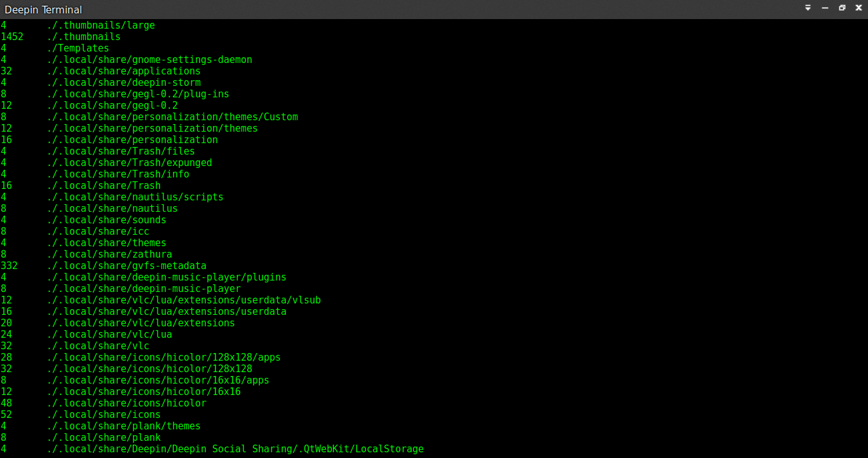
Task: Select the Deepin Social Sharing LocalStorage path
Action: tap(236, 448)
